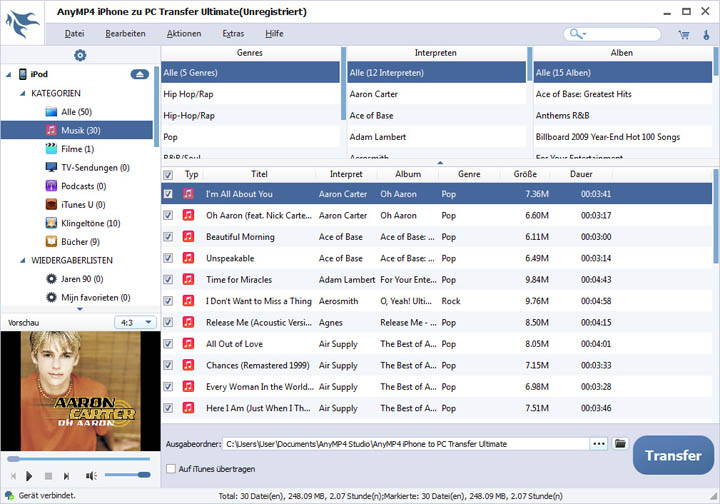Image resolution: width=720 pixels, height=504 pixels.
Task: Browse output folder with ellipsis button
Action: (x=599, y=444)
